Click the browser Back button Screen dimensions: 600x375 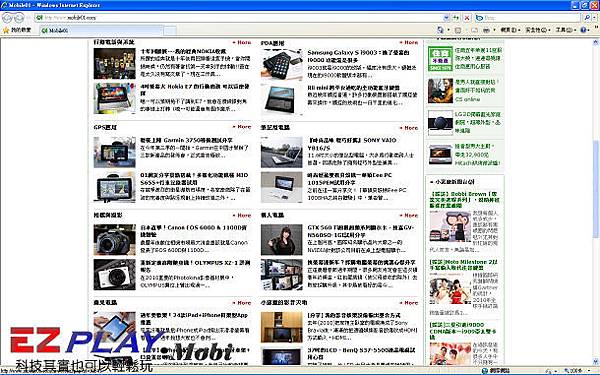point(8,18)
